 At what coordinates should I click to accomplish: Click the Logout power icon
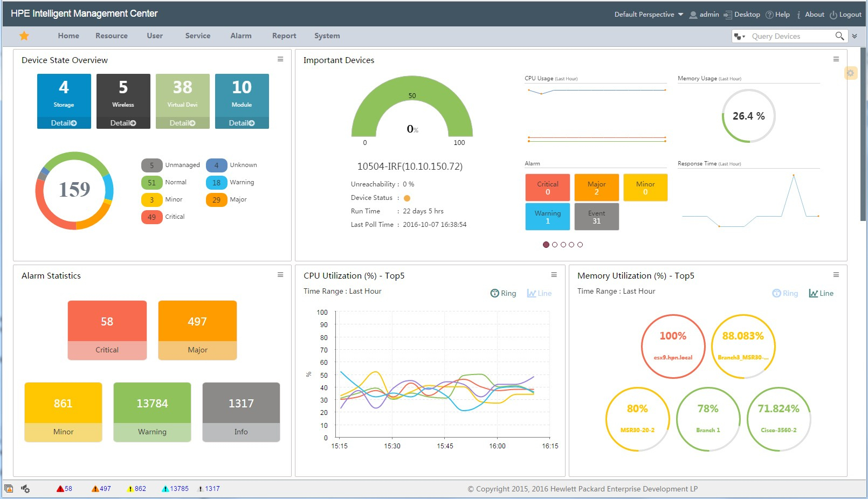(832, 15)
